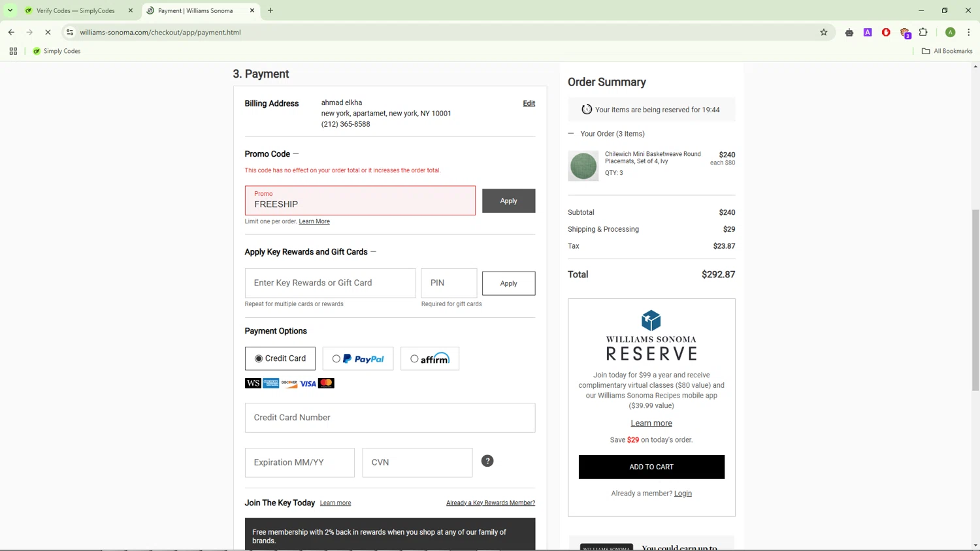The width and height of the screenshot is (980, 551).
Task: Open the Chrome three-dot menu
Action: [x=969, y=32]
